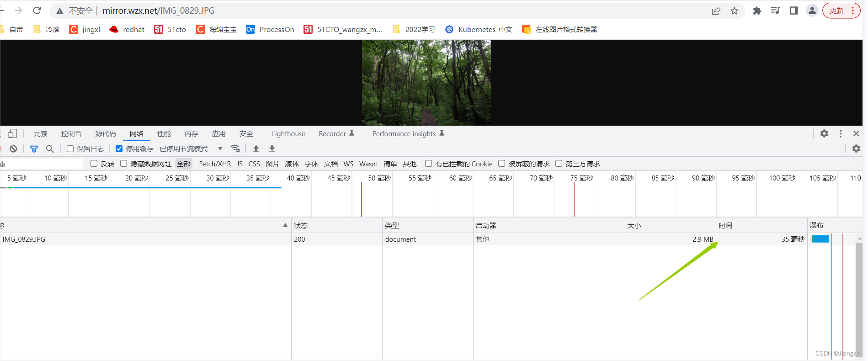Switch to the 源代码 Sources tab
Screen dimensions: 868x361
106,134
